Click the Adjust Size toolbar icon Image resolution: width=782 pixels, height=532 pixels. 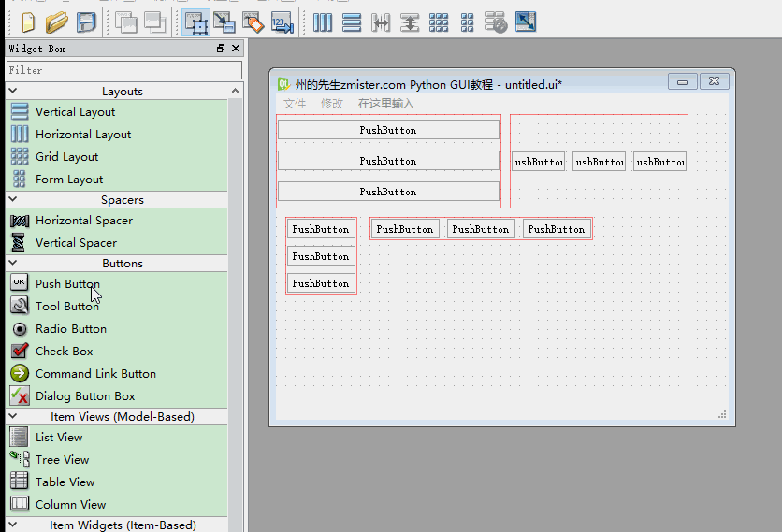[526, 22]
